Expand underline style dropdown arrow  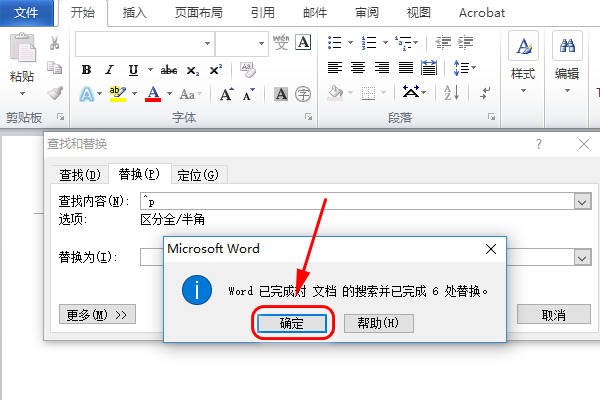(150, 70)
